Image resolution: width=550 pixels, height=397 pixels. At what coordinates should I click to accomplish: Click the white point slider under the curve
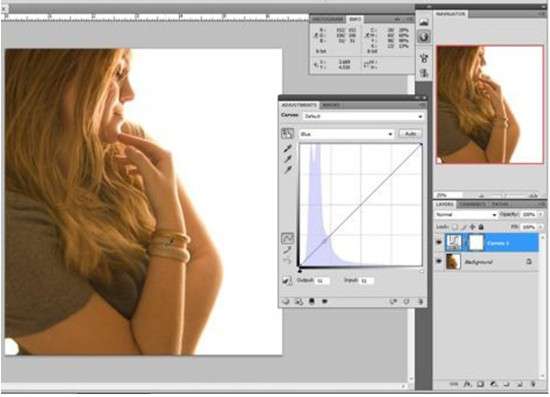pos(421,271)
